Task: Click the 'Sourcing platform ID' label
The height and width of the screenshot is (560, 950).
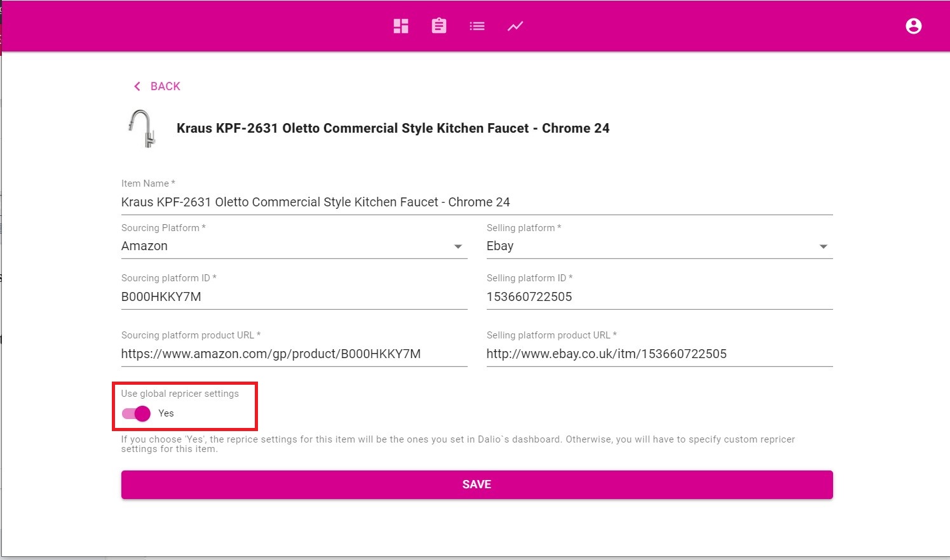Action: pos(168,278)
